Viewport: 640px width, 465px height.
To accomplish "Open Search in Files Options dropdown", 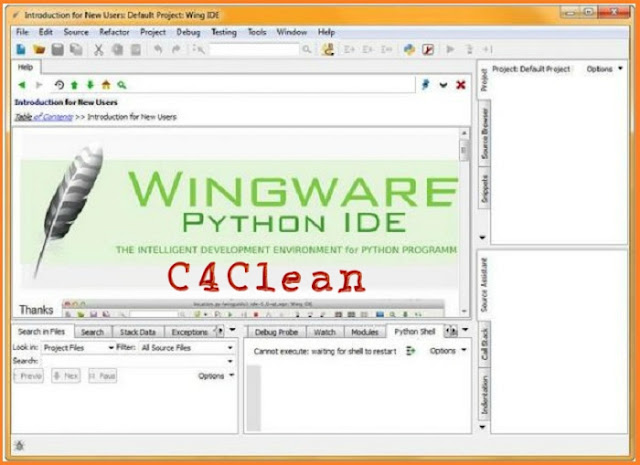I will 216,376.
